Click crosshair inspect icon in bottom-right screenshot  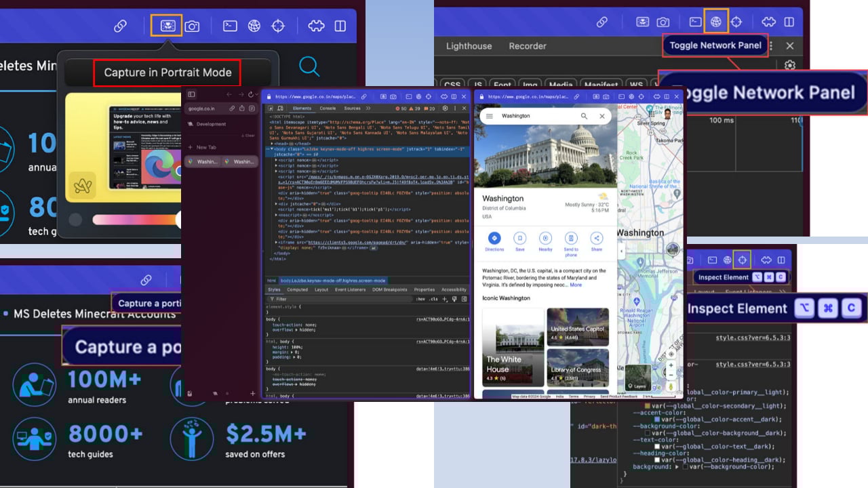[743, 260]
